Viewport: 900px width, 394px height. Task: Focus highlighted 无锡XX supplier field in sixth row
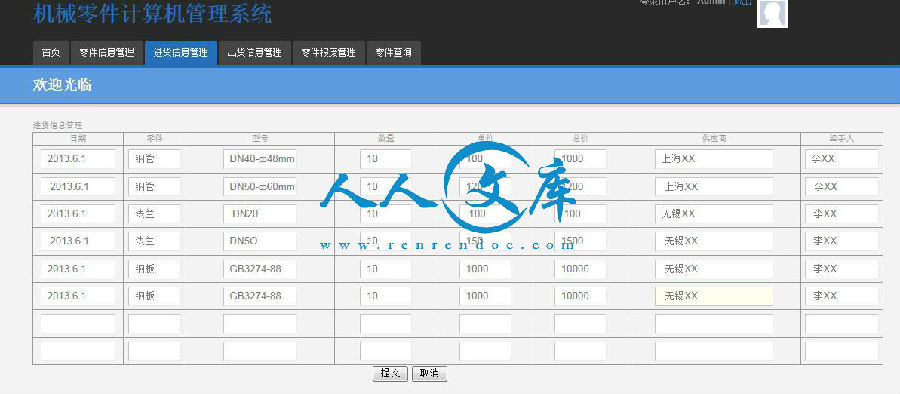point(714,296)
